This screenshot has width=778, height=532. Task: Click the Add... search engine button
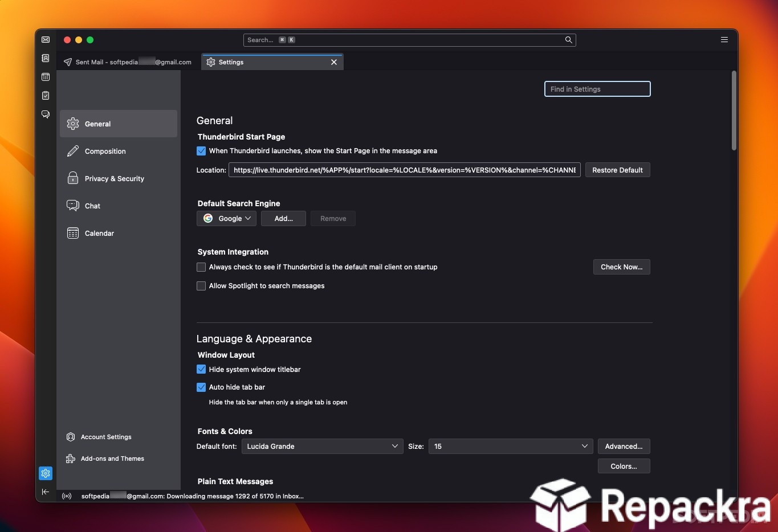[x=283, y=219]
